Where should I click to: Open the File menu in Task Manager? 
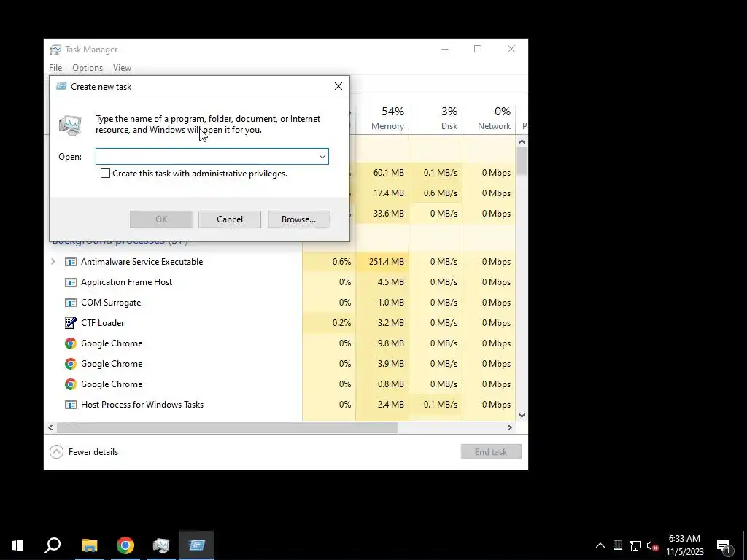(x=55, y=68)
